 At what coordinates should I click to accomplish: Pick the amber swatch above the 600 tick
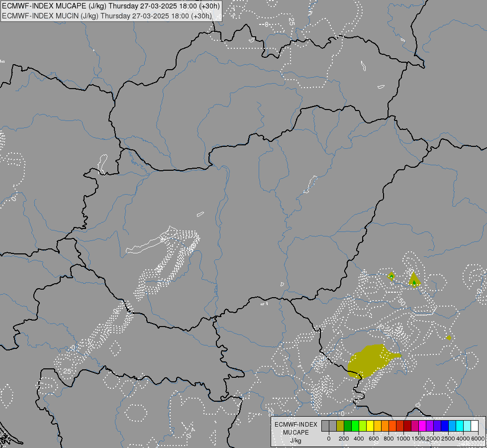(378, 426)
